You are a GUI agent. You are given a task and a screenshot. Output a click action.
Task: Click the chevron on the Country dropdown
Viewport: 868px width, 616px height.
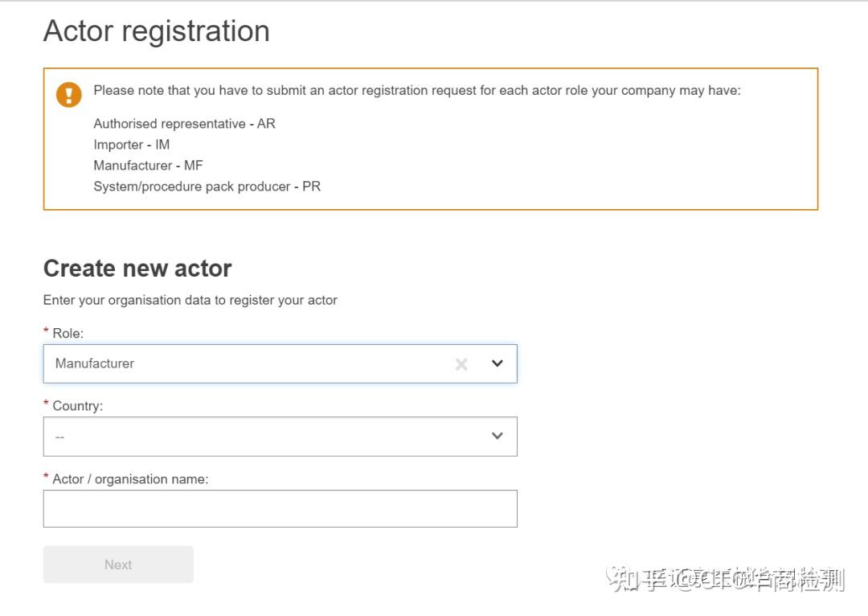coord(498,437)
